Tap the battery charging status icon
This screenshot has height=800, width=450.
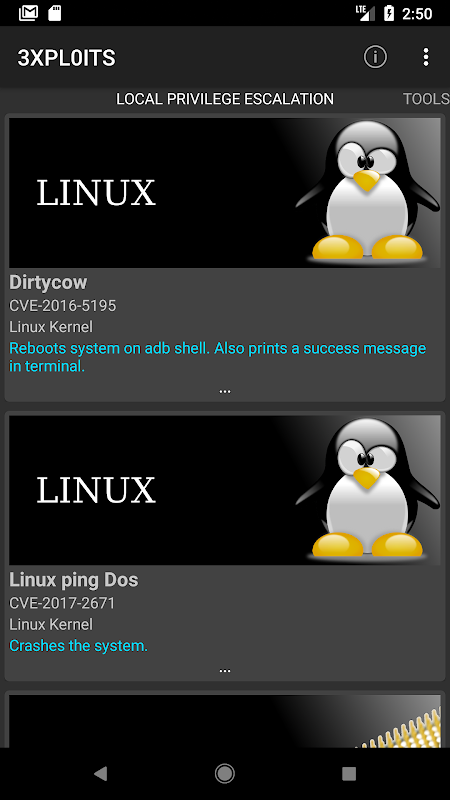[x=389, y=13]
